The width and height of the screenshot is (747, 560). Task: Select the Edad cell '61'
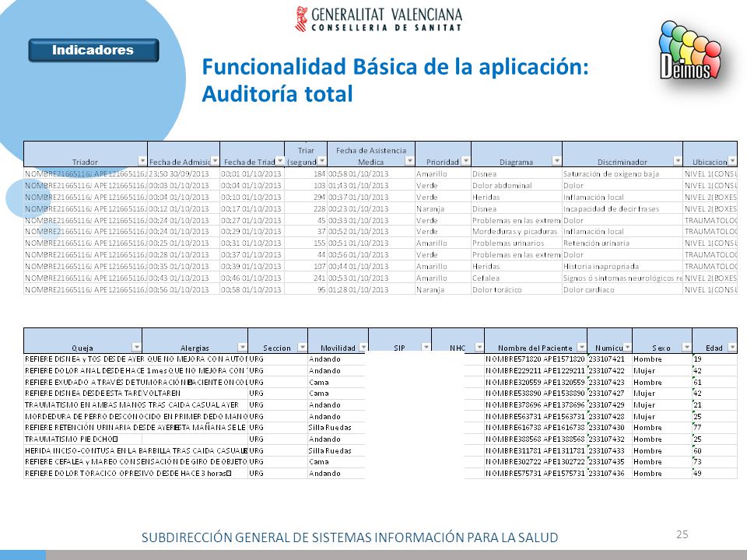point(714,382)
